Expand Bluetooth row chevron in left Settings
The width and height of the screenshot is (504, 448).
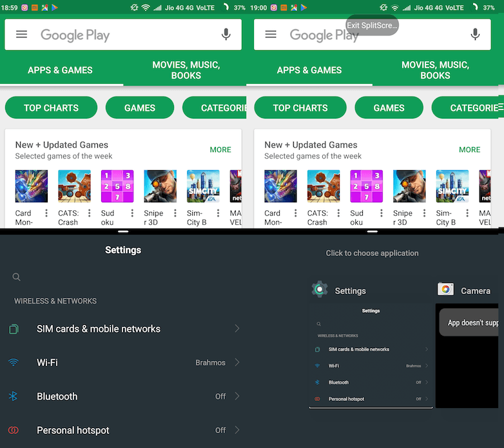pos(237,396)
